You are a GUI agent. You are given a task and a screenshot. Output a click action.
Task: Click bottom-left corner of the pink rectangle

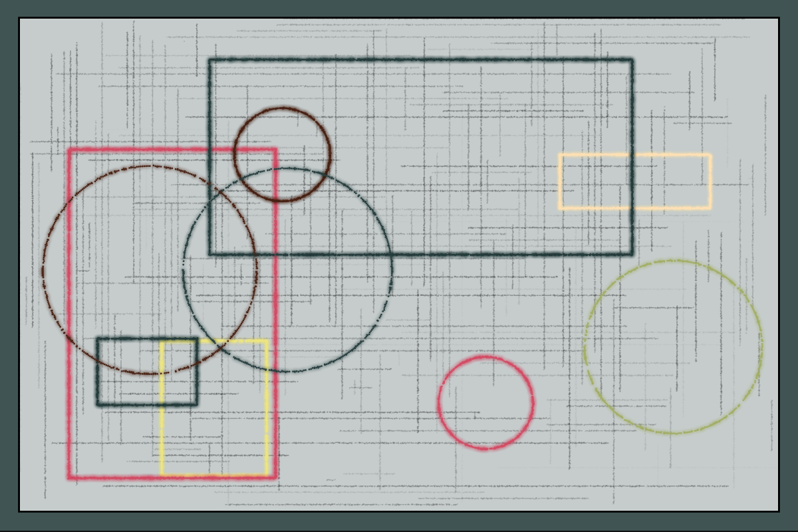pyautogui.click(x=69, y=477)
